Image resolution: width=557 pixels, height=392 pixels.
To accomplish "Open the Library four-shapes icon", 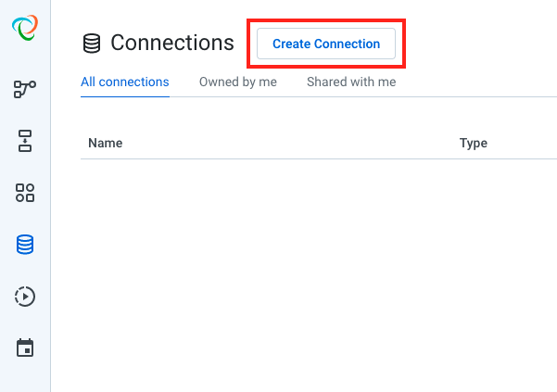I will click(x=25, y=193).
